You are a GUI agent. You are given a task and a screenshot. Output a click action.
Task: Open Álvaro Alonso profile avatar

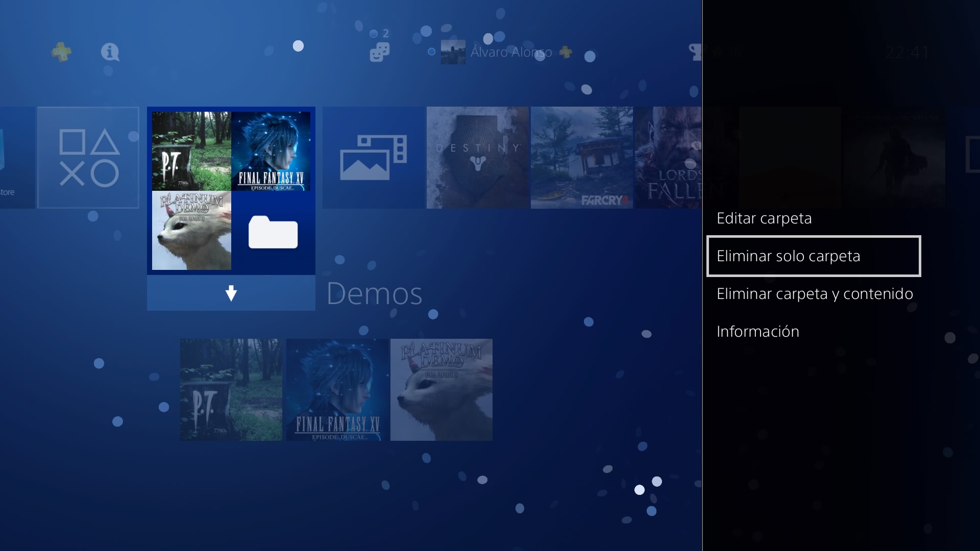[x=453, y=52]
